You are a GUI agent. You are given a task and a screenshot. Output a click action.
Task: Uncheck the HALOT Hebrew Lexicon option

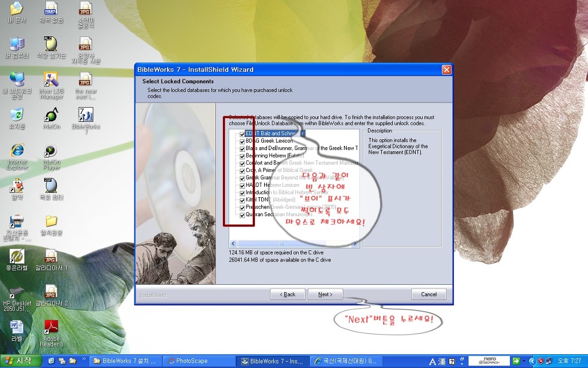(x=242, y=184)
